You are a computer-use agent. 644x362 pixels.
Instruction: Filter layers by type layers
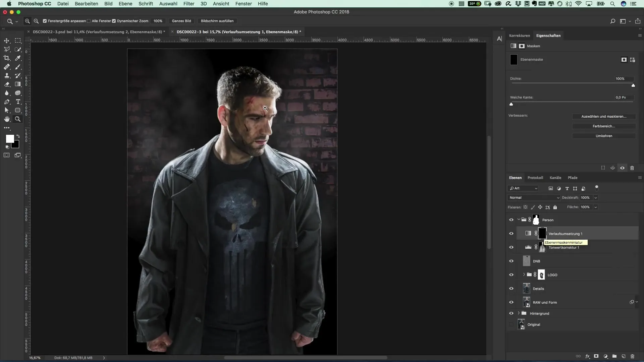tap(567, 188)
